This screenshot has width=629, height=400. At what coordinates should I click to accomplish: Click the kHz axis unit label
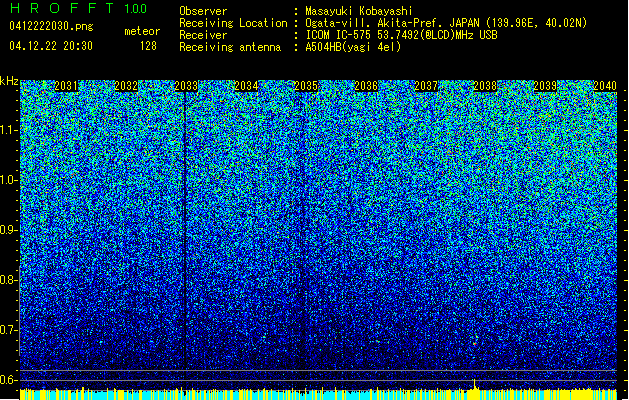[9, 81]
